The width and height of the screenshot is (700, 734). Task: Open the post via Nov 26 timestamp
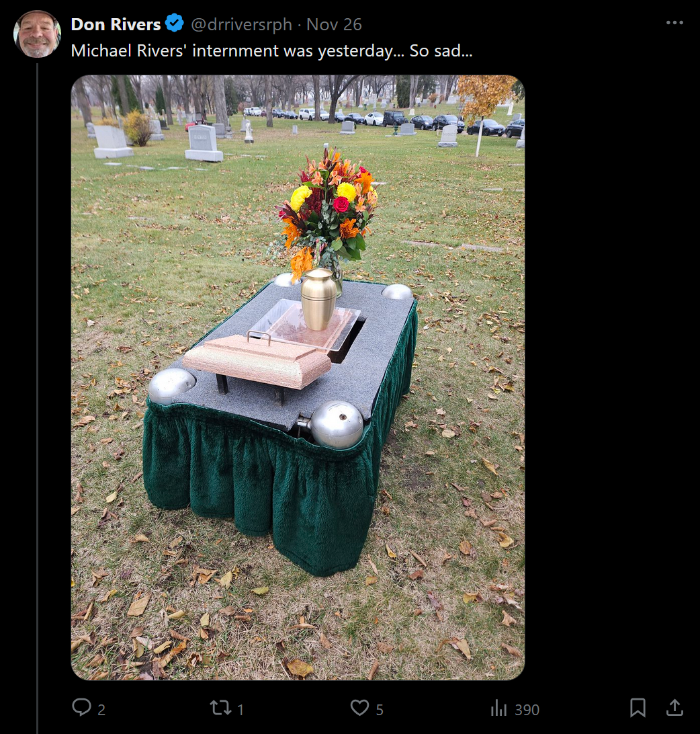click(334, 24)
